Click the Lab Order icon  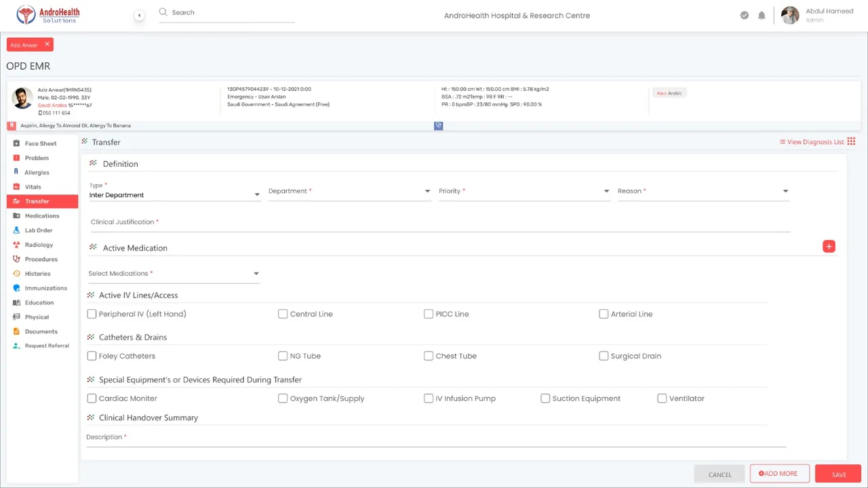[17, 230]
